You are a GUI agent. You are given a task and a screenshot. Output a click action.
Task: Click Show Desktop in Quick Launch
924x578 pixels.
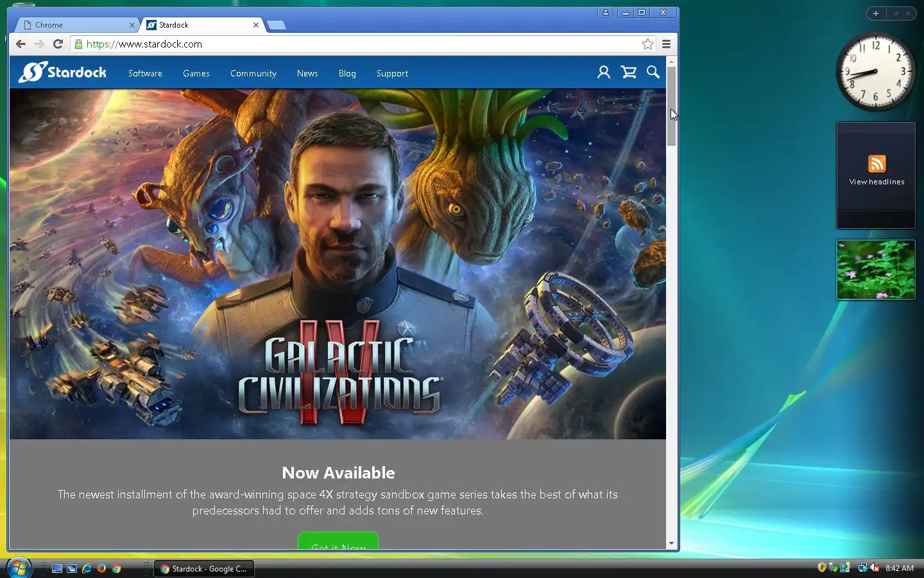57,568
